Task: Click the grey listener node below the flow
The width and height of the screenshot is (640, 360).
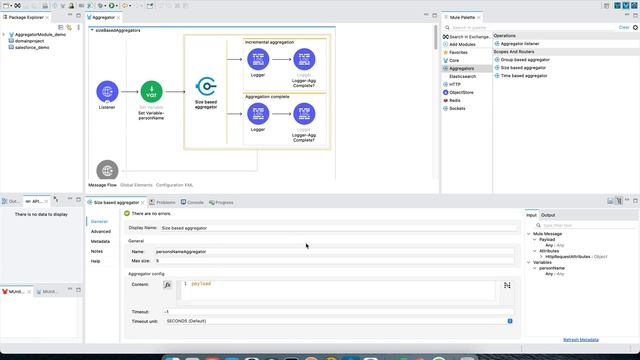Action: [107, 170]
